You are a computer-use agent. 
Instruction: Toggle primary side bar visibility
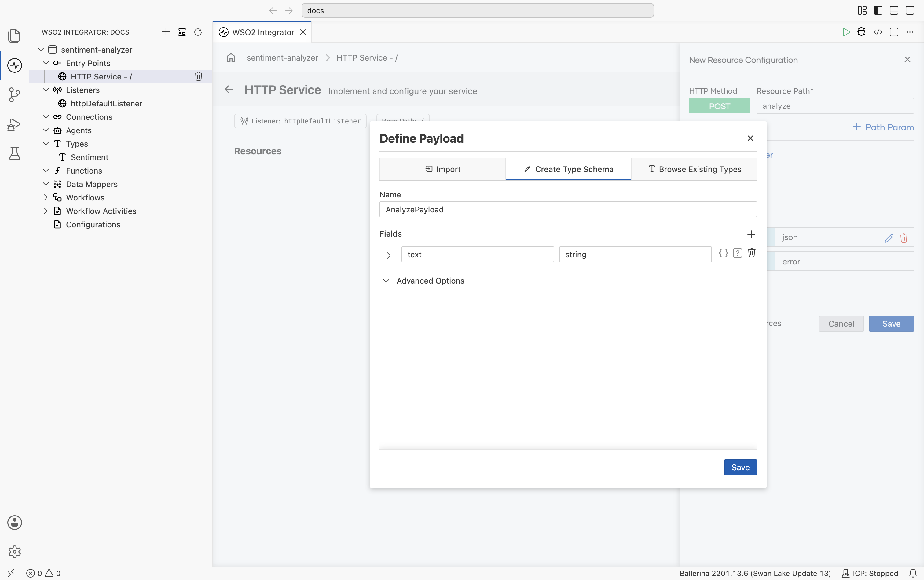878,10
